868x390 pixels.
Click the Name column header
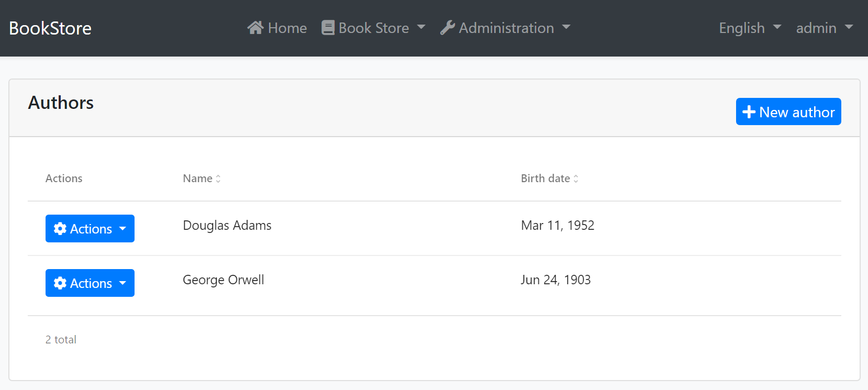click(x=198, y=179)
